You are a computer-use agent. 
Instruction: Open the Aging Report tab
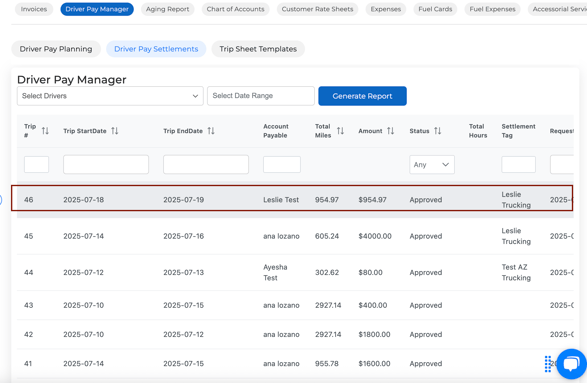pos(167,9)
